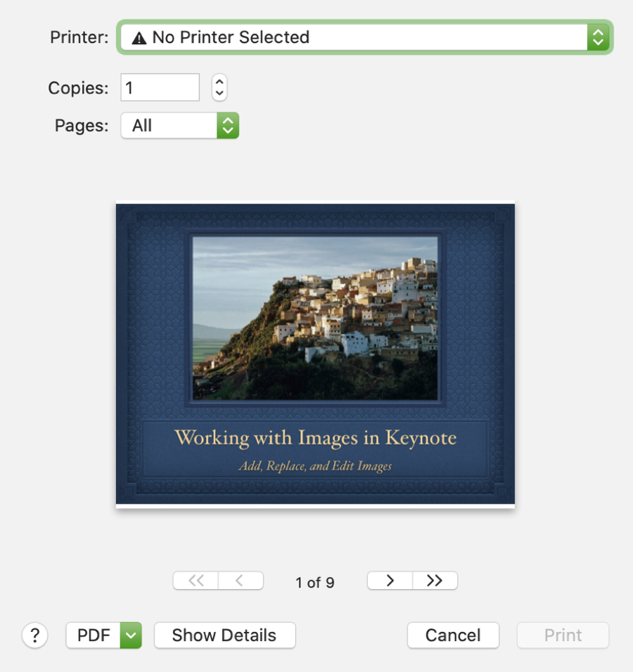Jump to first page with double-left arrows
Image resolution: width=633 pixels, height=672 pixels.
point(196,581)
